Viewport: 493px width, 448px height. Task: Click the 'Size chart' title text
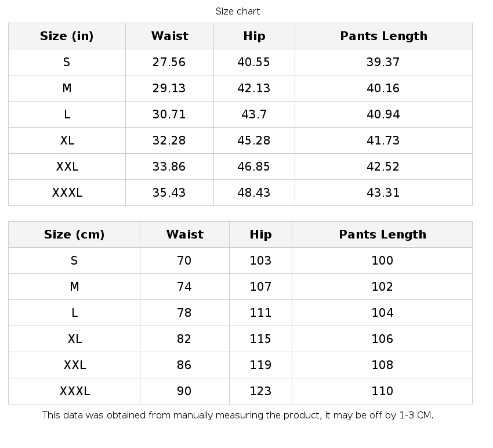coord(238,12)
